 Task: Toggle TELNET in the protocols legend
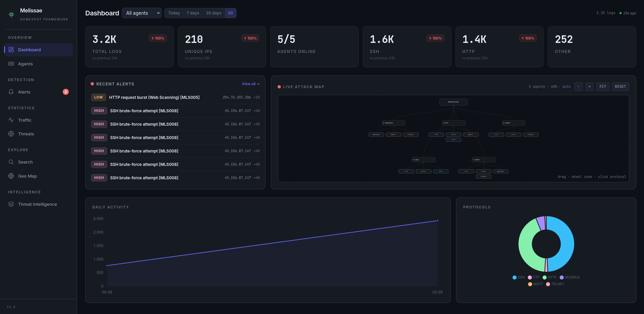555,284
